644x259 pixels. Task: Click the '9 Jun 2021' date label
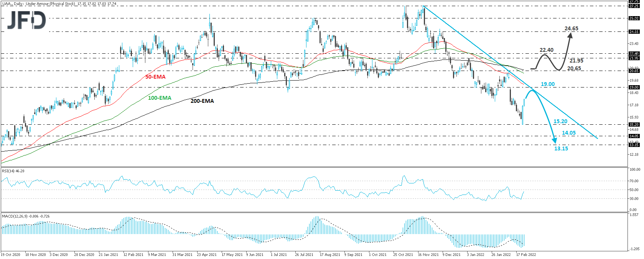(x=255, y=255)
